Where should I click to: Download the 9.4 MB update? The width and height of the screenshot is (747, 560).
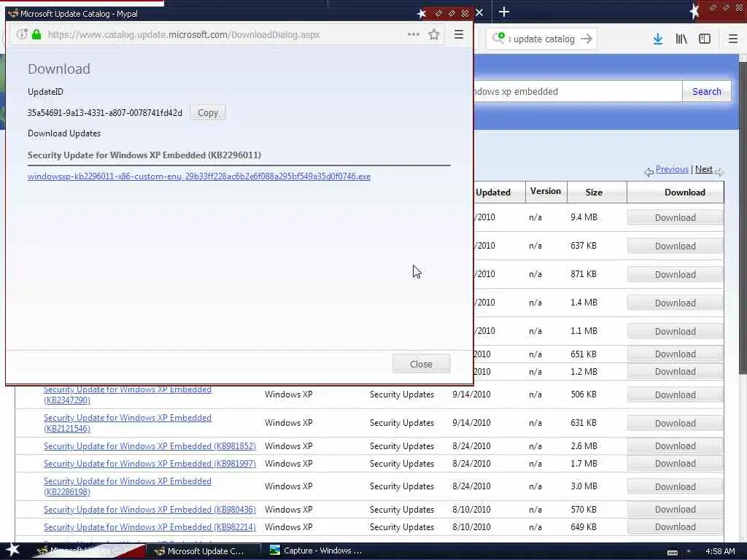pyautogui.click(x=675, y=217)
